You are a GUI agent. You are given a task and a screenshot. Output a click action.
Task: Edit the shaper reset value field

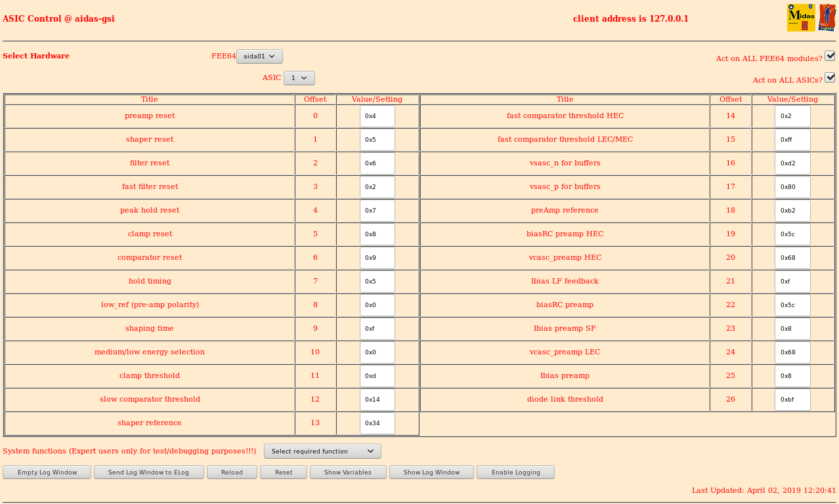pos(377,140)
